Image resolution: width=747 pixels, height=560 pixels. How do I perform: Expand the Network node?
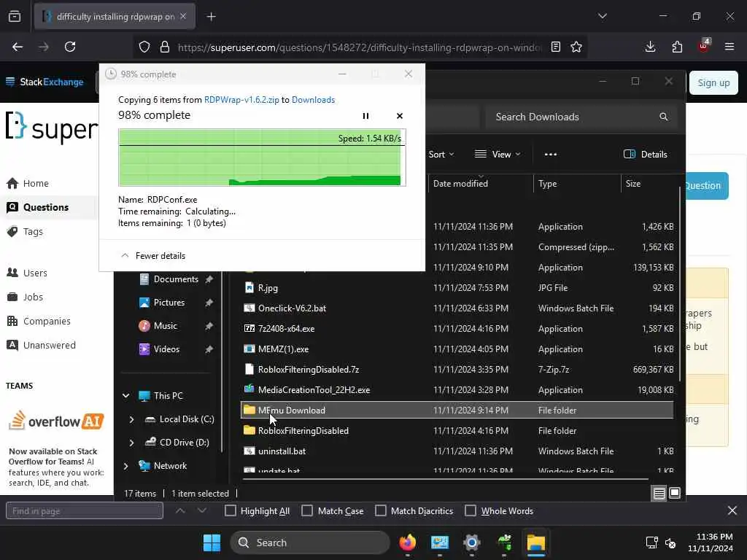click(125, 466)
